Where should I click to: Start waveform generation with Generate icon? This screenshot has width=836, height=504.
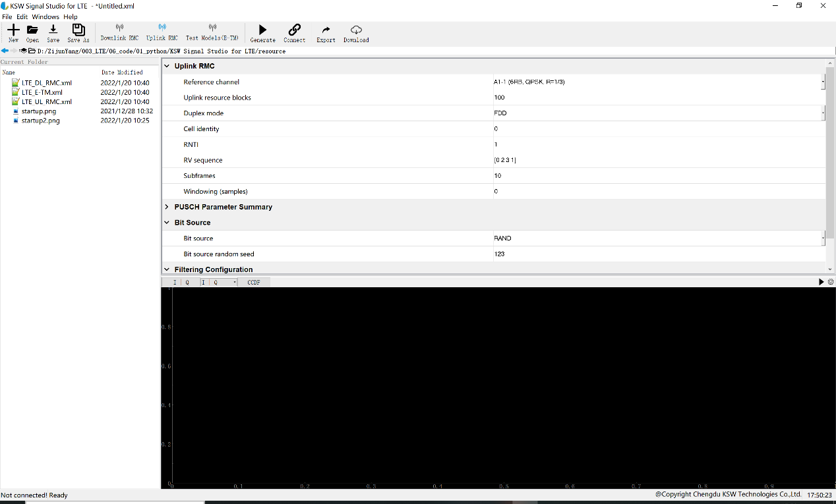[262, 30]
